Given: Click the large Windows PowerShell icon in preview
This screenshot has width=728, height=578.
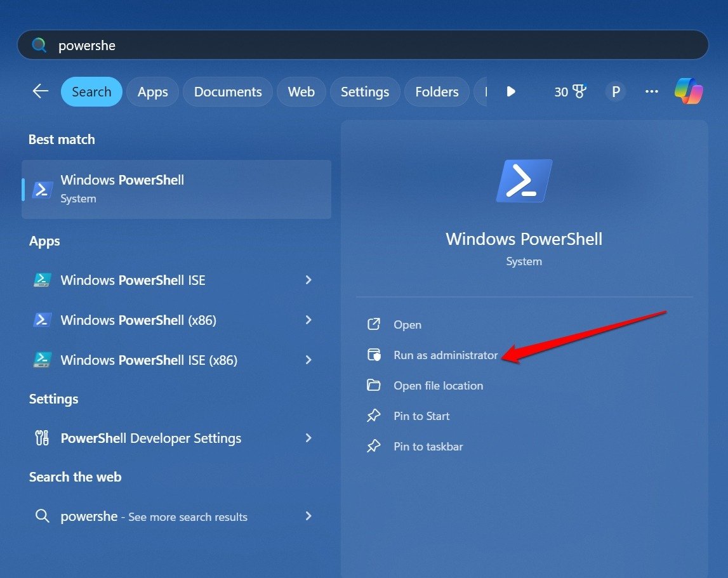Looking at the screenshot, I should [524, 181].
